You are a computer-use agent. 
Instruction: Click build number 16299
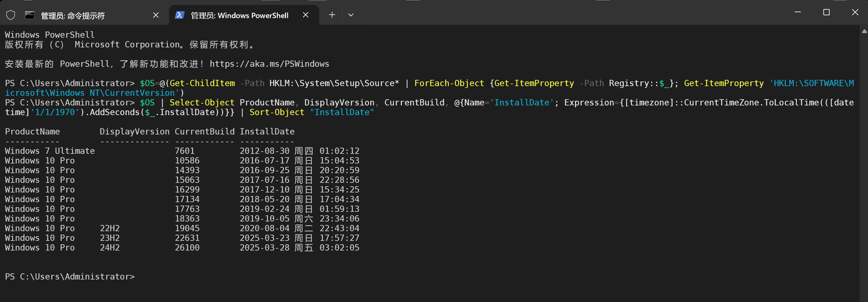point(187,190)
